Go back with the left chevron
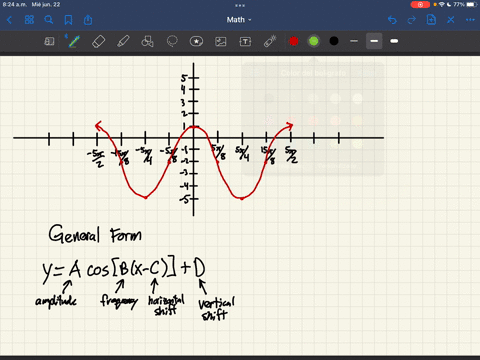Image resolution: width=480 pixels, height=360 pixels. [9, 20]
